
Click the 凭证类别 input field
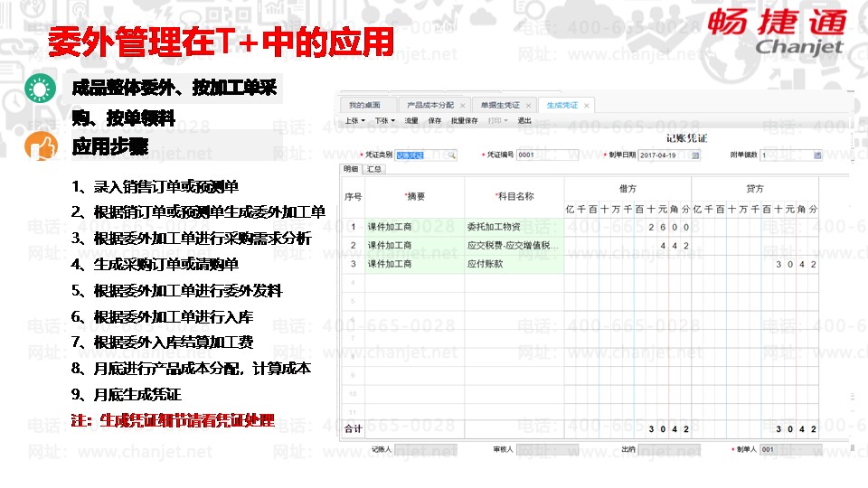click(426, 155)
